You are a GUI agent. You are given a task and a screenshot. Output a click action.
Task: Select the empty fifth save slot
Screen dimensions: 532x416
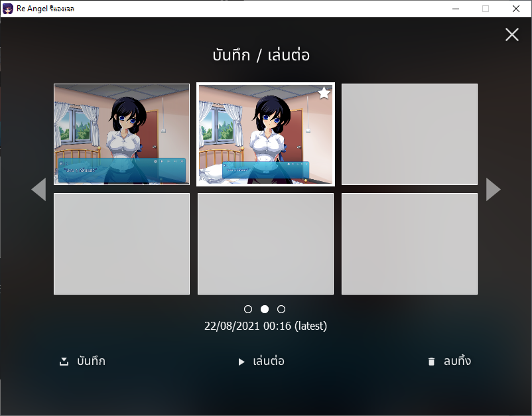(x=265, y=243)
